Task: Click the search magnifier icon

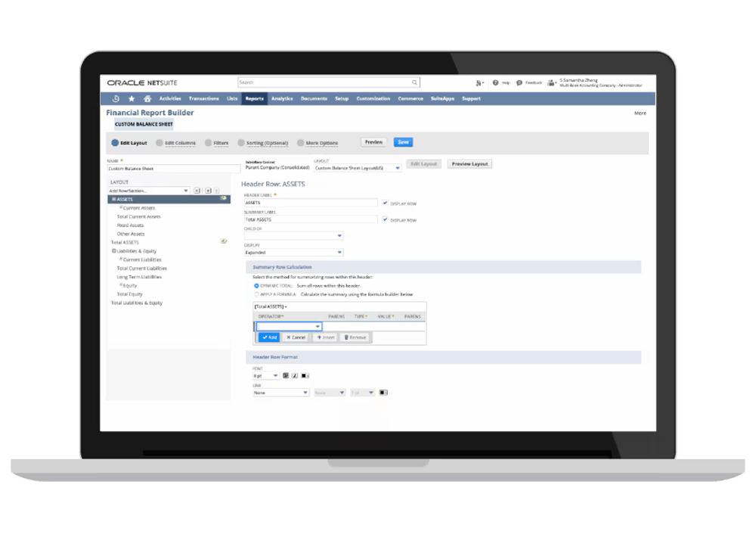Action: [x=414, y=82]
